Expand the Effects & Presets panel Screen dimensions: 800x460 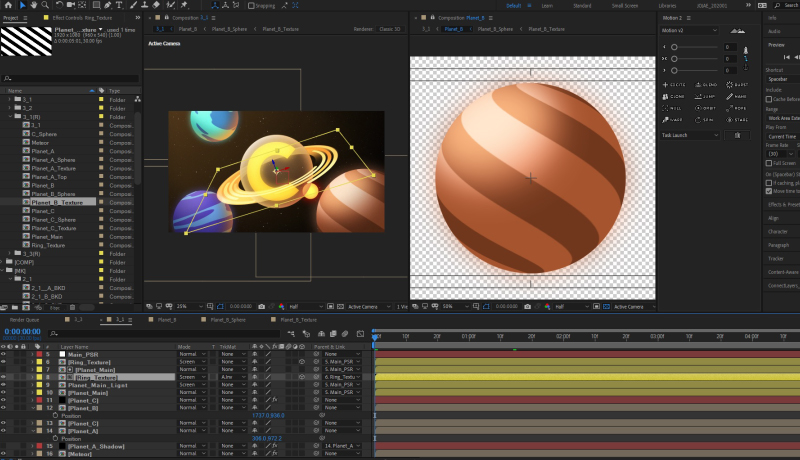point(783,205)
